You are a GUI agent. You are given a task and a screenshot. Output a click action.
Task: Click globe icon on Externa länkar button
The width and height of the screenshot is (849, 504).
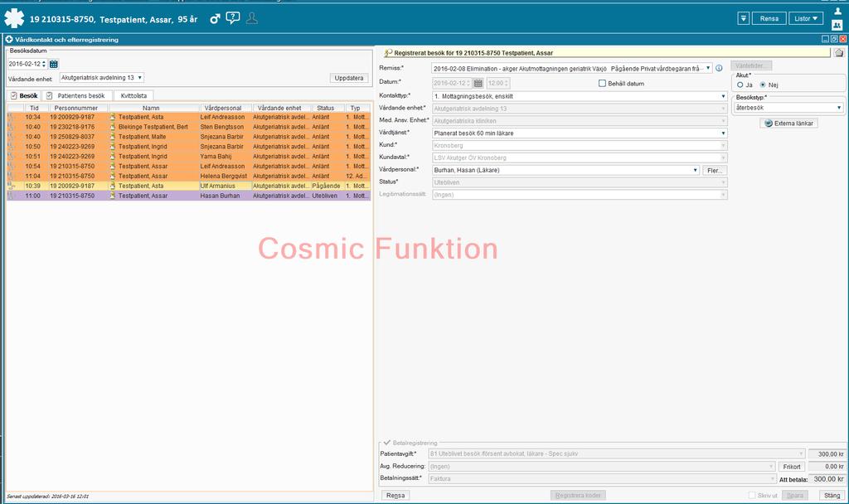coord(768,124)
